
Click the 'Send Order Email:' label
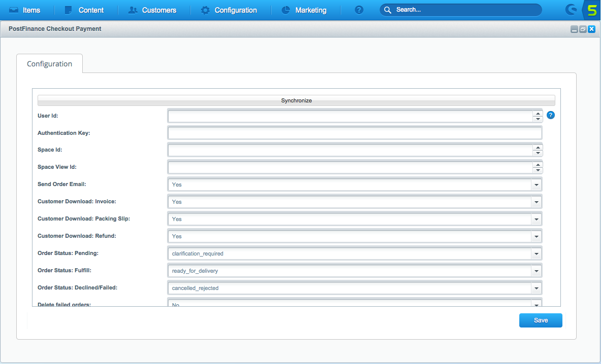click(62, 184)
